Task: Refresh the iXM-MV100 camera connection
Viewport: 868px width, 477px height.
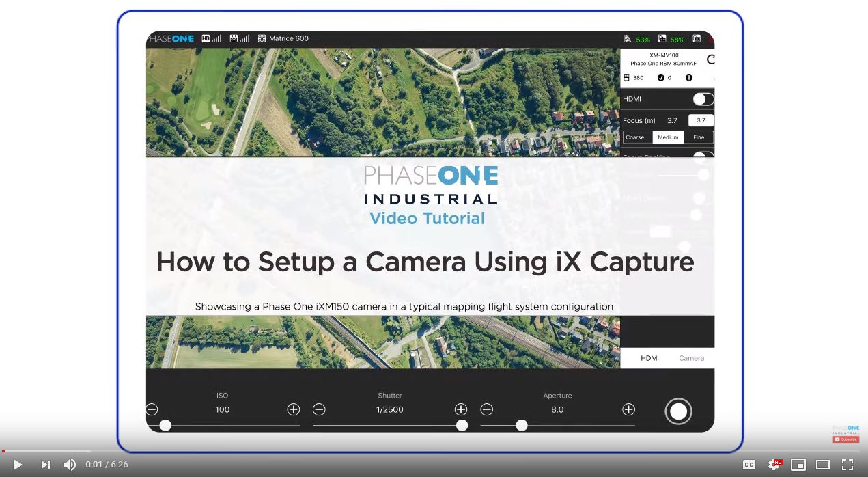Action: (x=710, y=59)
